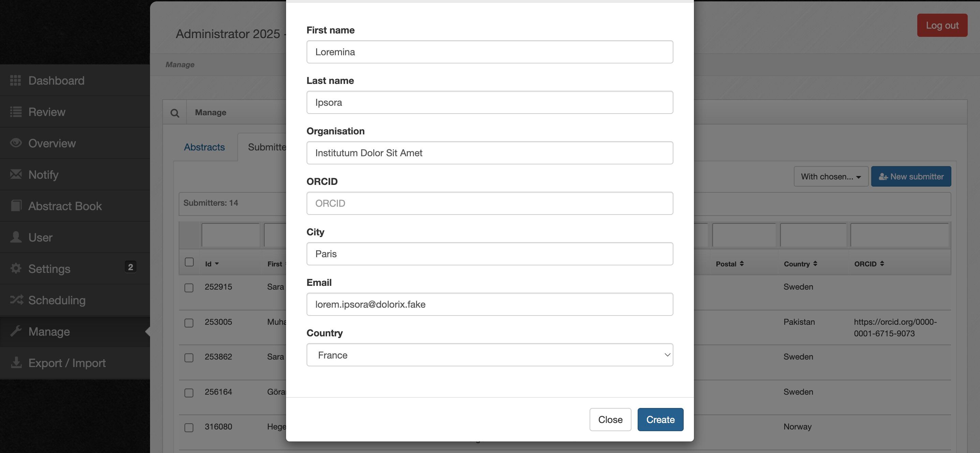980x453 pixels.
Task: Click into the ORCID input field
Action: point(490,203)
